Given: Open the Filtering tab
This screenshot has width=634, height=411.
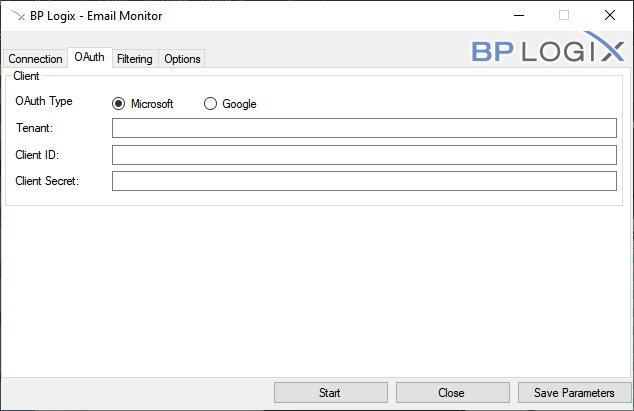Looking at the screenshot, I should pyautogui.click(x=134, y=59).
